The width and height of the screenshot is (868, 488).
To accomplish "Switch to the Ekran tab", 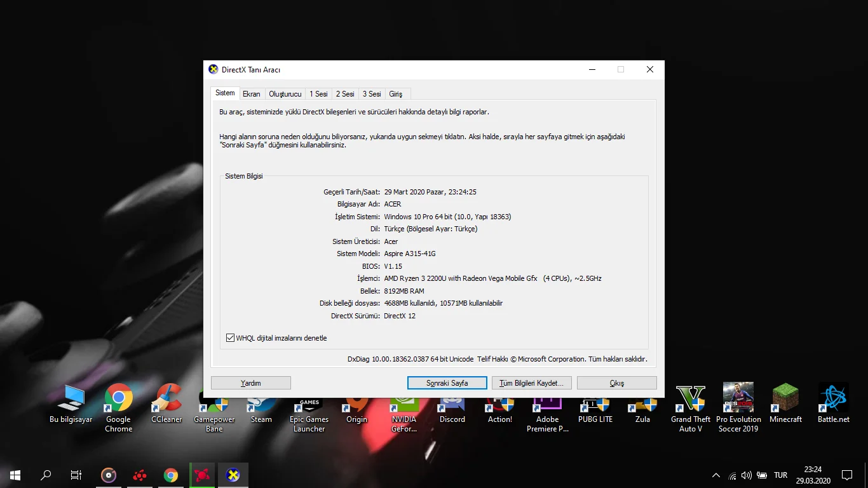I will (x=252, y=94).
